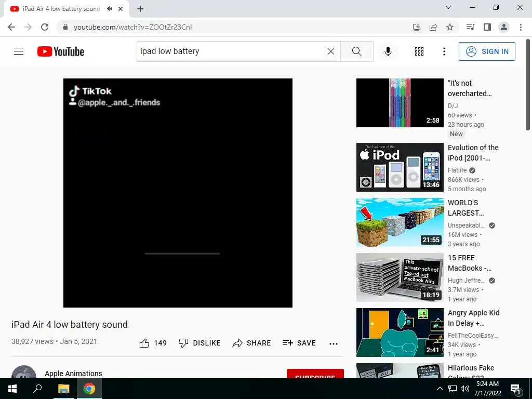Reload the YouTube page
532x399 pixels.
click(x=45, y=27)
